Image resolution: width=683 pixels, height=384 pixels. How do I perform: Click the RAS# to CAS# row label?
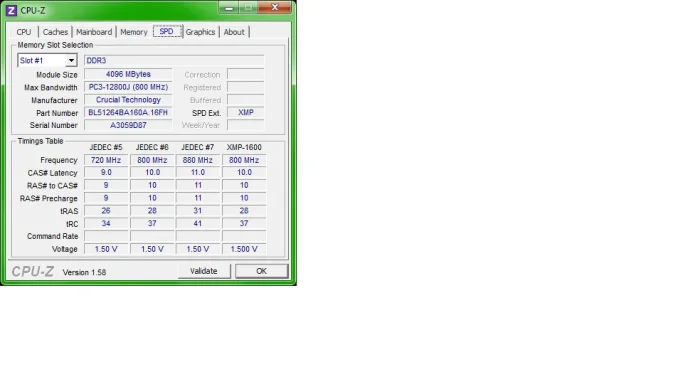click(x=52, y=186)
